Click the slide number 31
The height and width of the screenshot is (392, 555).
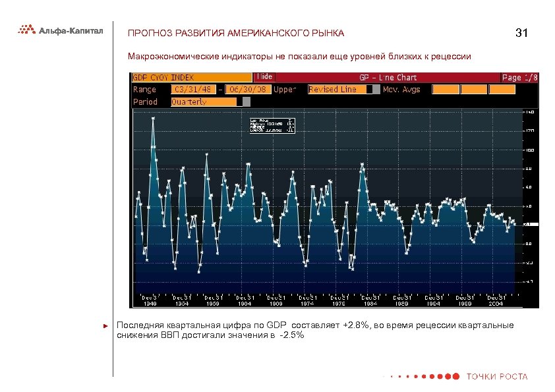[x=522, y=32]
